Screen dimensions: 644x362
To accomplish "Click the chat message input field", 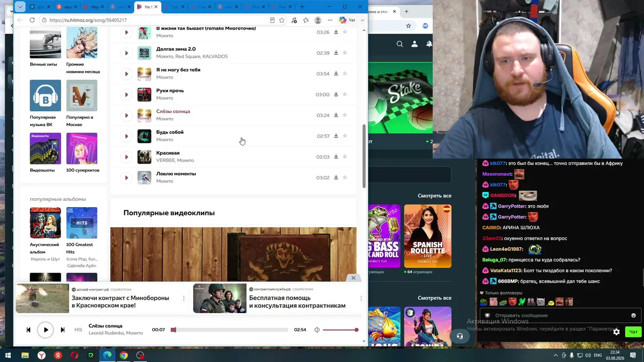I will coord(556,315).
